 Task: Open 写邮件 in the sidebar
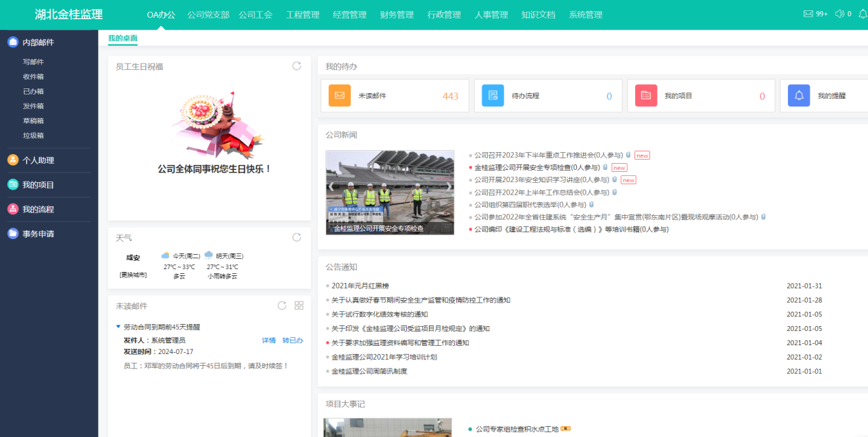click(33, 62)
